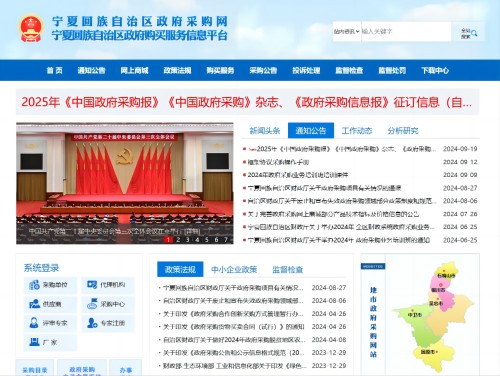Select 石嘴山市 on the region map
This screenshot has width=500, height=376.
[x=446, y=275]
